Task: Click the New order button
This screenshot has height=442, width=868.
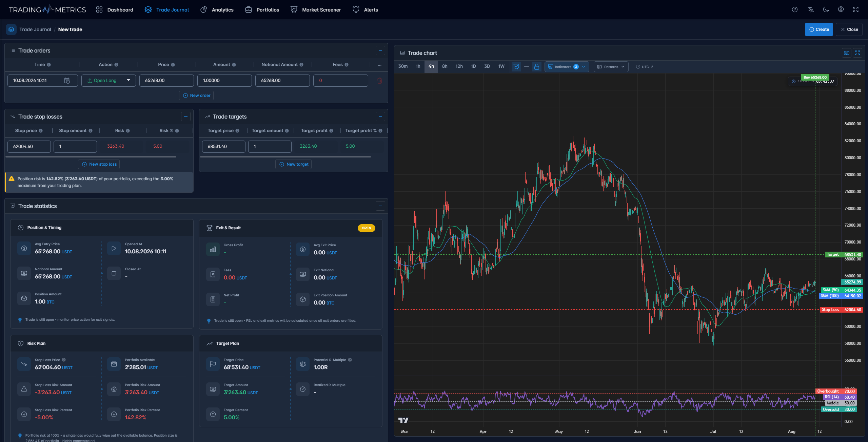Action: (x=196, y=96)
